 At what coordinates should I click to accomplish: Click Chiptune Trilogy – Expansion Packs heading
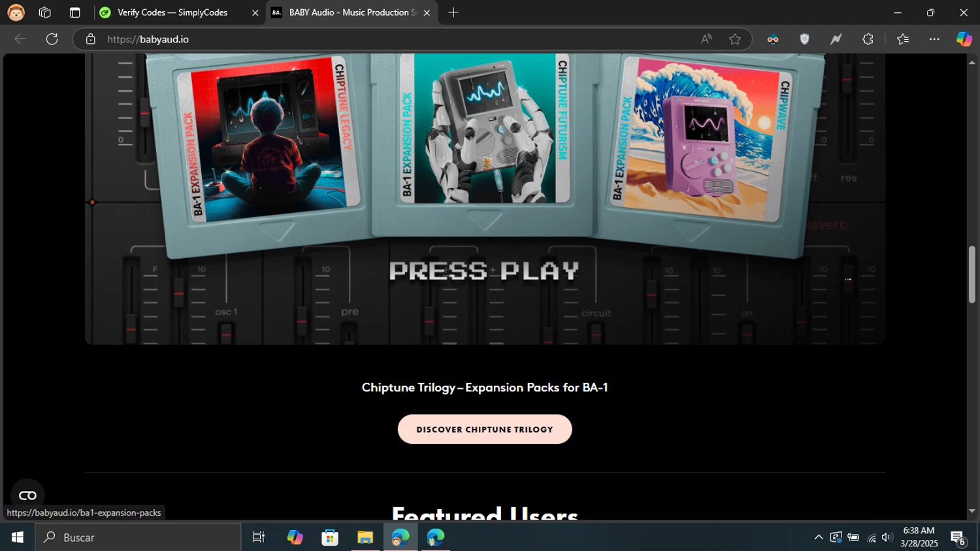(x=485, y=388)
